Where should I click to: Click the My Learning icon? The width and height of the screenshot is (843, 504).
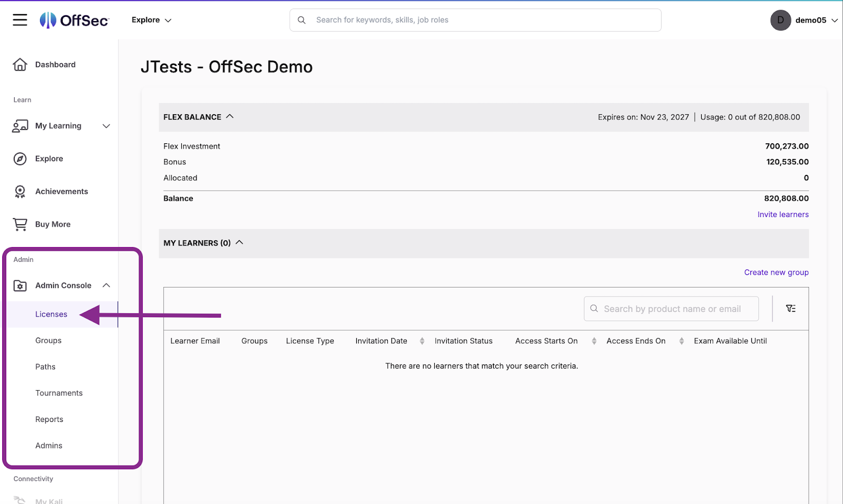tap(20, 126)
